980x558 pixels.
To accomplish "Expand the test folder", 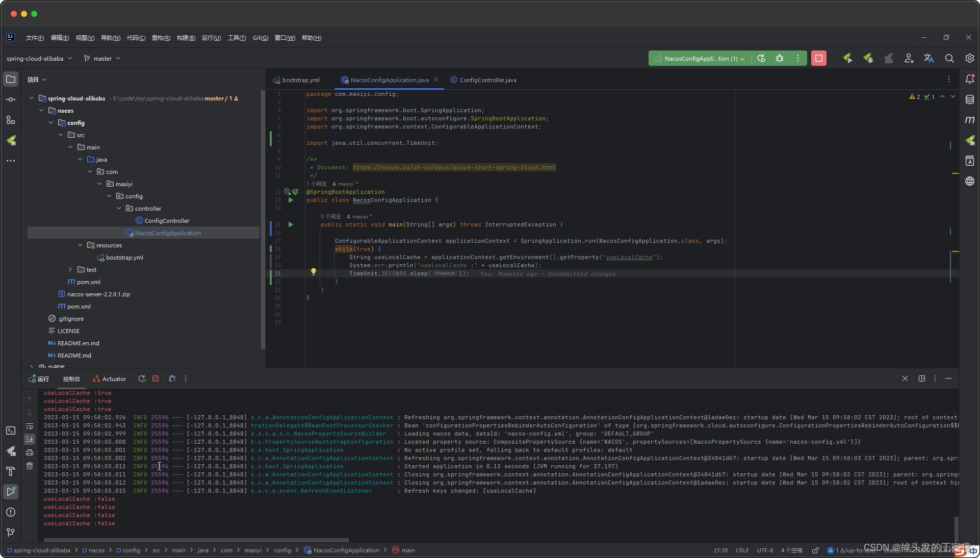I will click(70, 269).
